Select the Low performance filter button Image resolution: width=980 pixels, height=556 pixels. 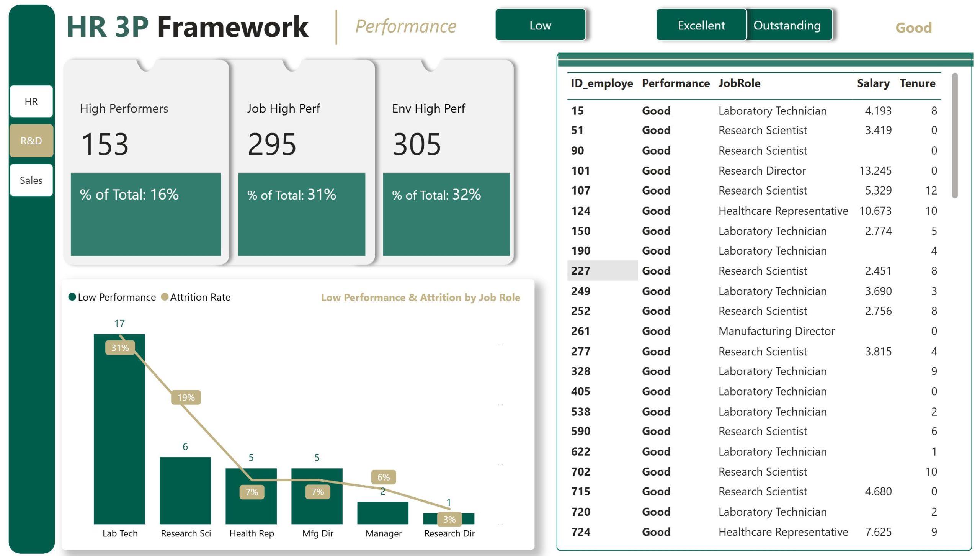pos(540,25)
